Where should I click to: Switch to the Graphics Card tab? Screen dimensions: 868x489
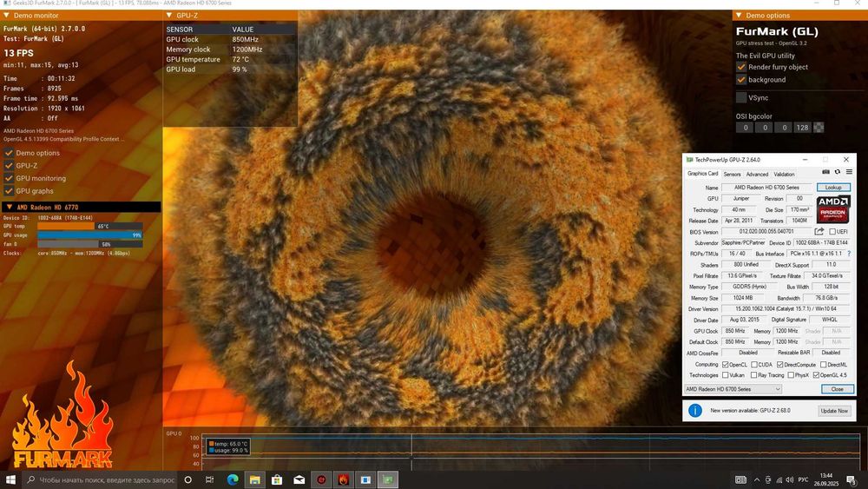[x=702, y=174]
